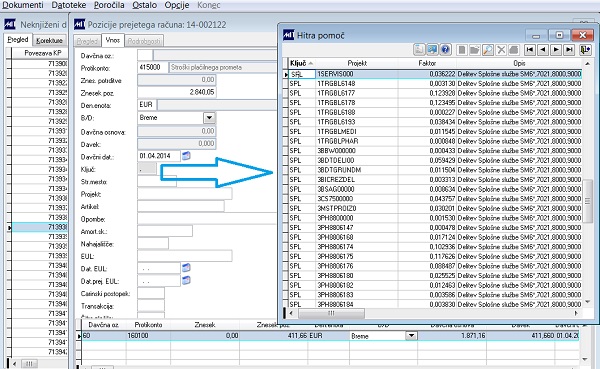Jump to first record in Hitra pomoč

point(530,50)
